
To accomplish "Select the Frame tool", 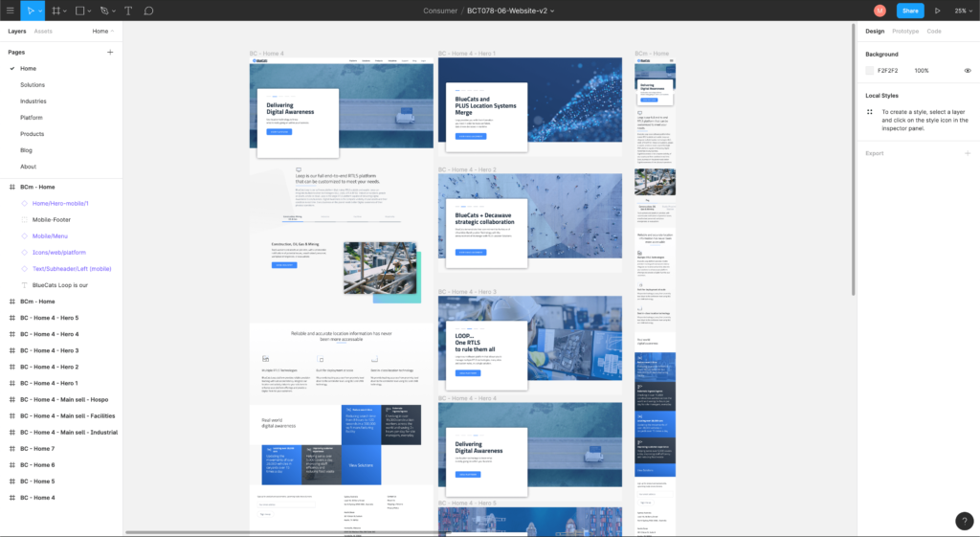I will (56, 11).
